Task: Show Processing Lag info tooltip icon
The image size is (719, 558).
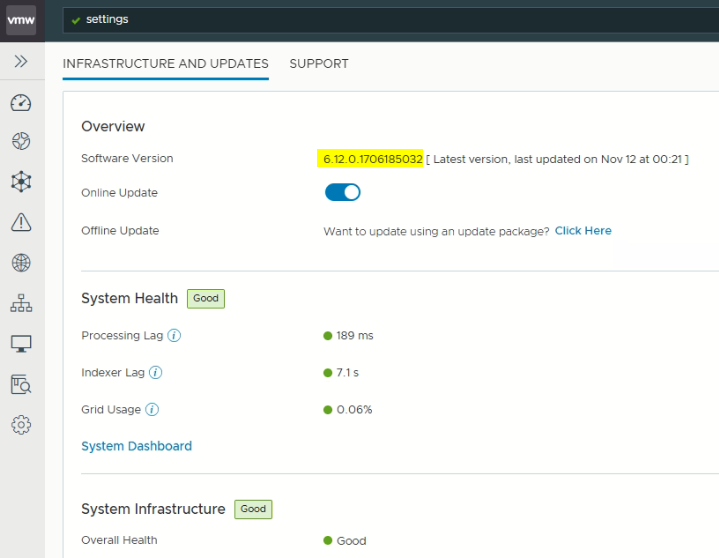Action: [x=174, y=336]
